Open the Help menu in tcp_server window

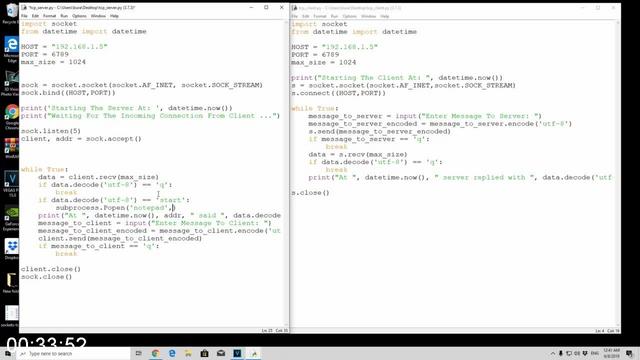tap(114, 16)
